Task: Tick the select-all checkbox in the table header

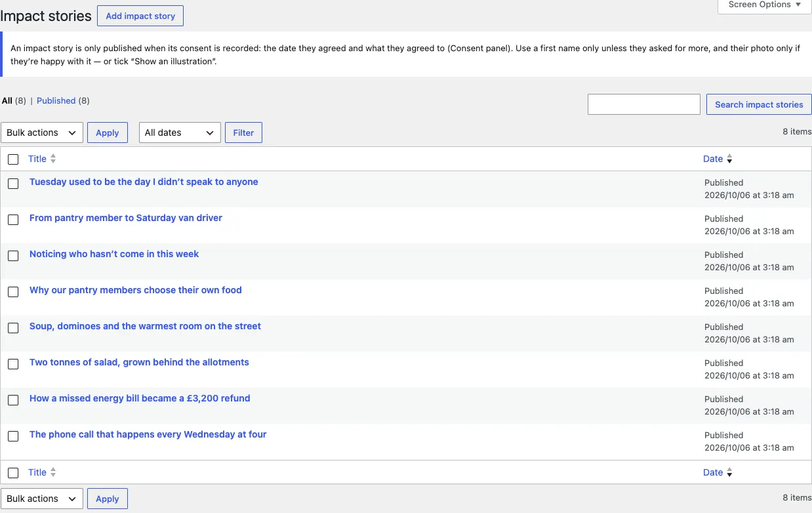Action: [13, 159]
